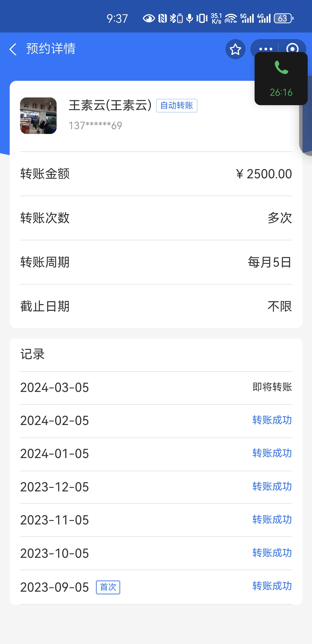
Task: Tap the back arrow icon
Action: pos(13,49)
